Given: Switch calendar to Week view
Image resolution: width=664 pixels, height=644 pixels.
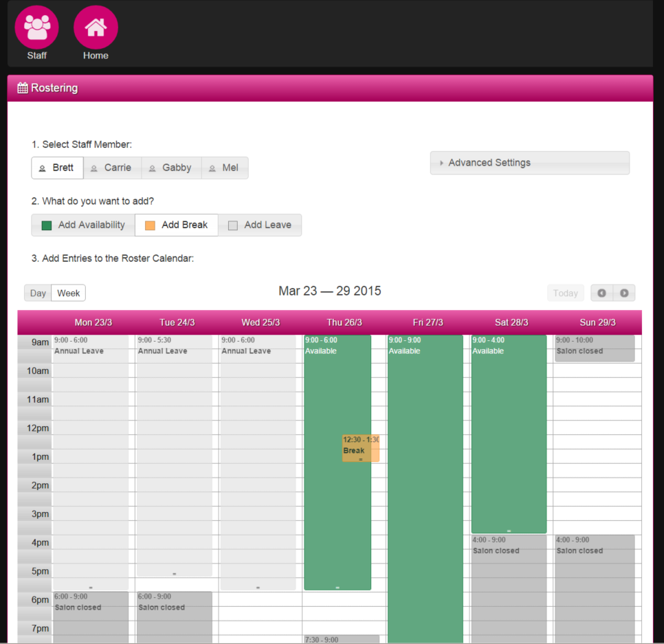Looking at the screenshot, I should 69,293.
